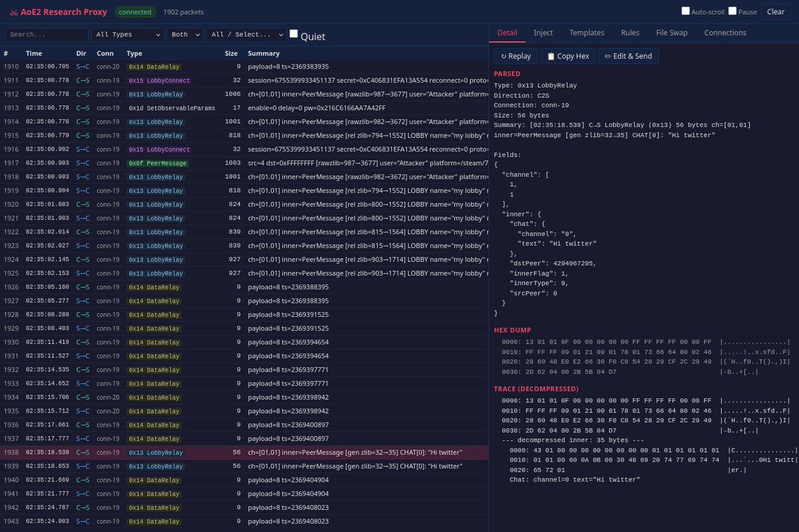This screenshot has width=799, height=532.
Task: Switch to the Inject tab
Action: click(543, 33)
